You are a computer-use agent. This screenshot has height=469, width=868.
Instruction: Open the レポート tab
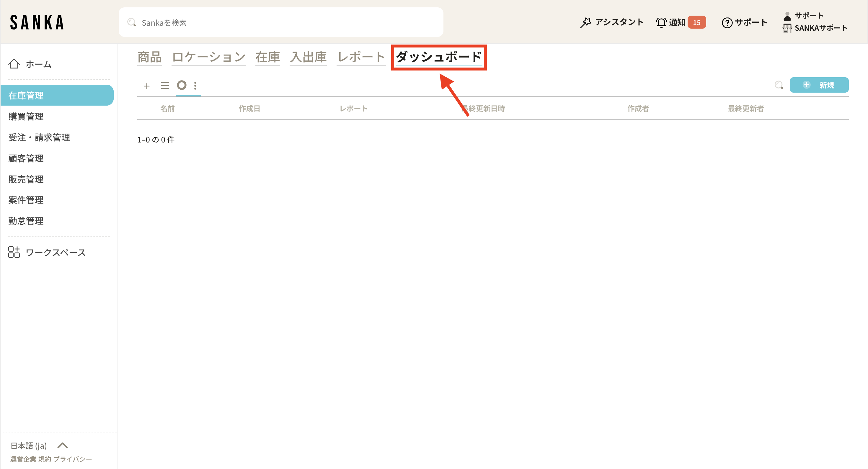(361, 57)
